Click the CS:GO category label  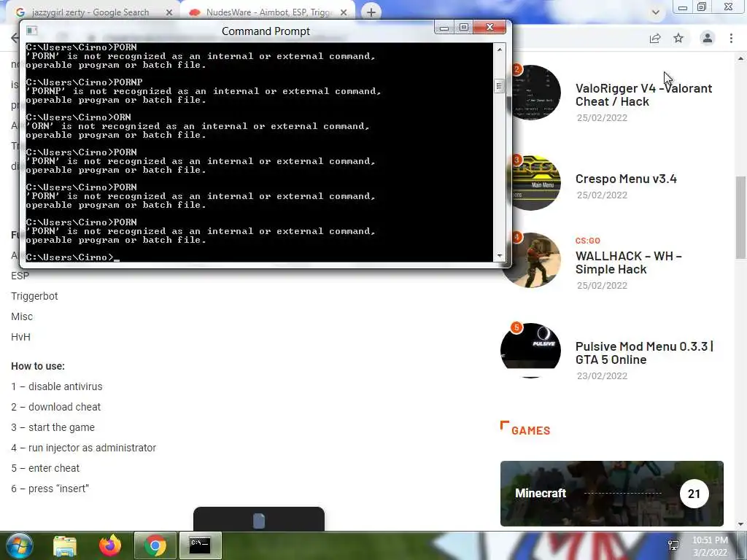(x=587, y=241)
